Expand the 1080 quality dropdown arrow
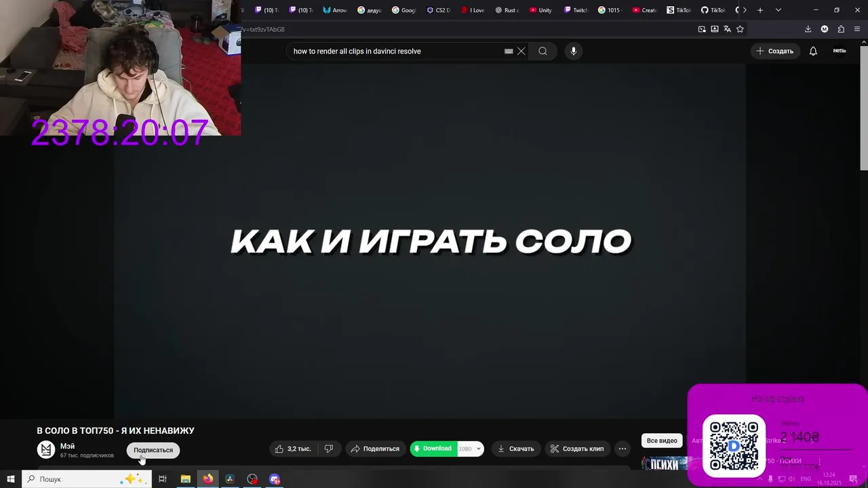Screen dimensions: 868x488 click(478, 449)
